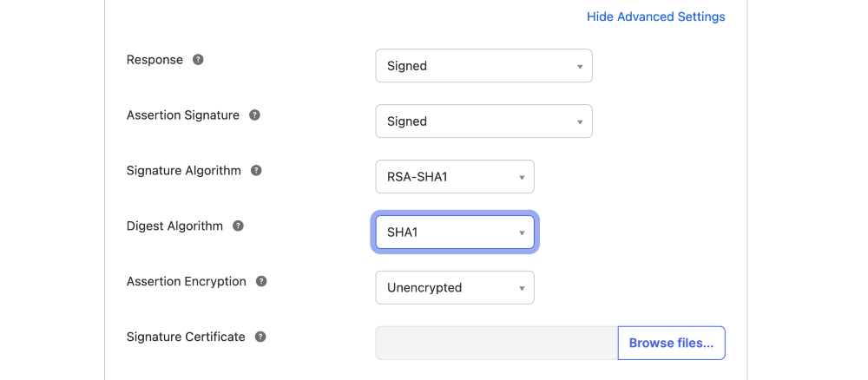The width and height of the screenshot is (868, 380).
Task: Click the Assertion Encryption help icon
Action: pyautogui.click(x=261, y=281)
